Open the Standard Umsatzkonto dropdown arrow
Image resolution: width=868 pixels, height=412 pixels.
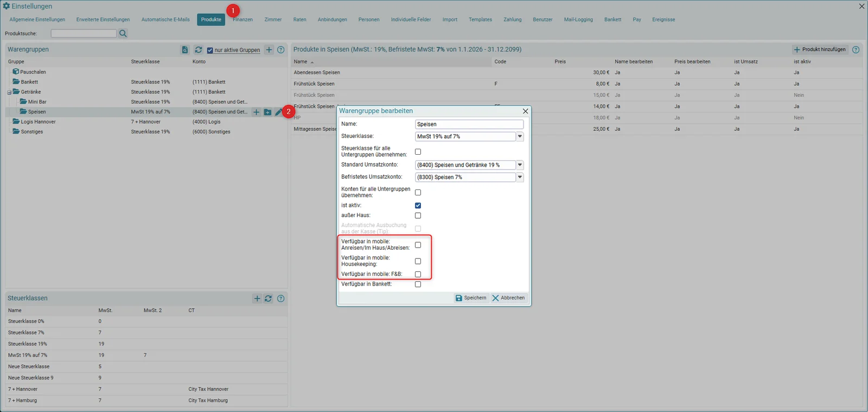point(520,164)
